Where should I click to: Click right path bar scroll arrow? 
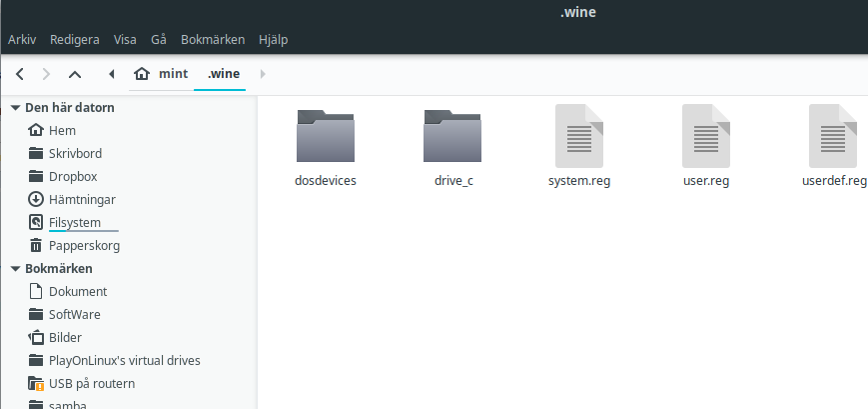point(263,74)
